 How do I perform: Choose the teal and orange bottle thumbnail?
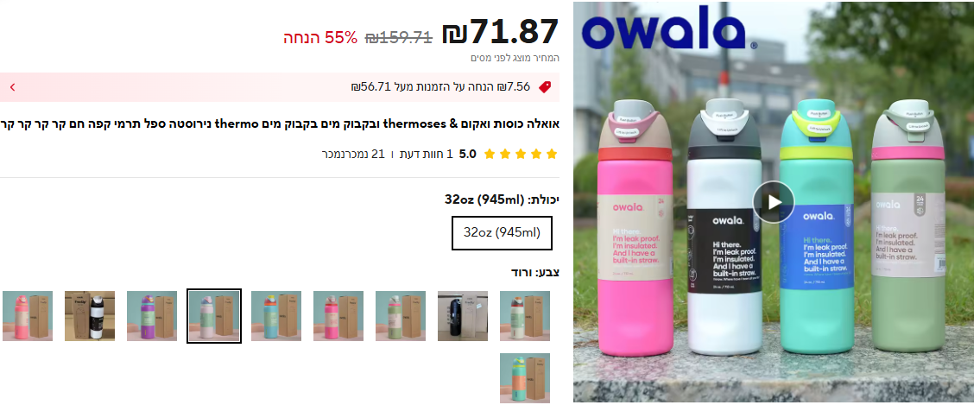525,378
